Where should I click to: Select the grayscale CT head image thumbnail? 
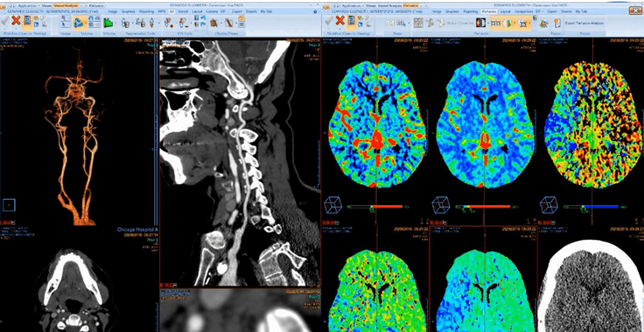pyautogui.click(x=591, y=286)
